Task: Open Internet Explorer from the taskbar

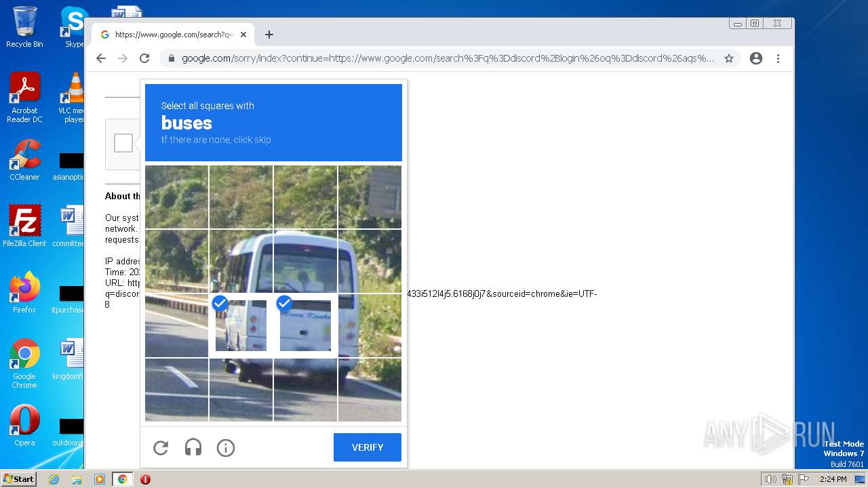Action: 54,479
